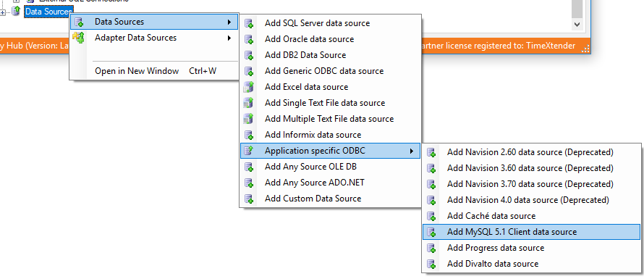Click the Add Excel data source icon
The height and width of the screenshot is (279, 644).
pyautogui.click(x=249, y=87)
